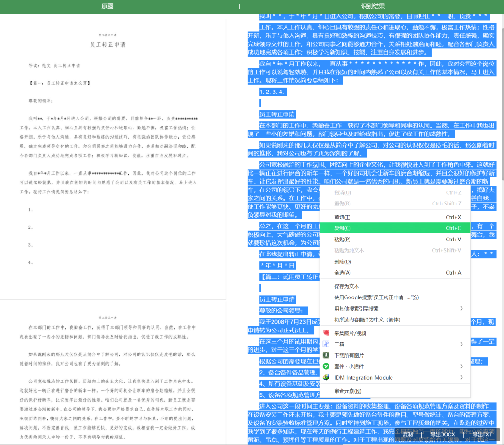Click the greyed 重做(R) entry

pyautogui.click(x=395, y=204)
